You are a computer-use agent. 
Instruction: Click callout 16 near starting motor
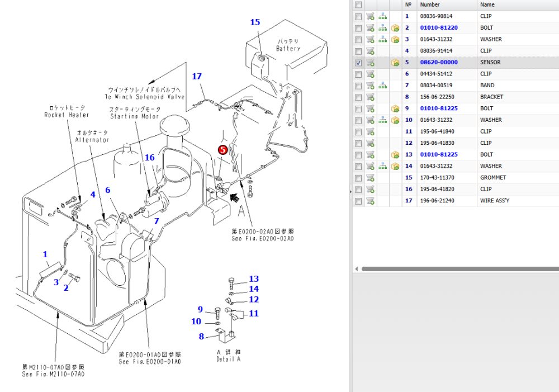[x=150, y=158]
